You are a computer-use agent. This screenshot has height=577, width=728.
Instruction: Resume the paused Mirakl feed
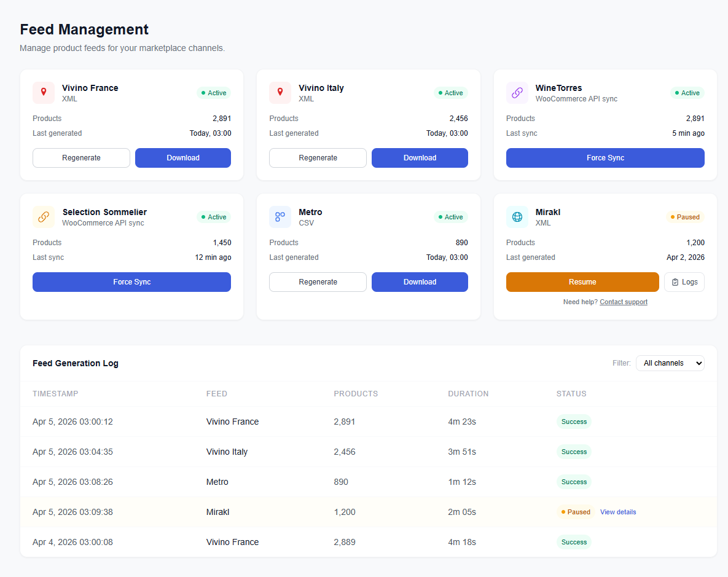582,282
